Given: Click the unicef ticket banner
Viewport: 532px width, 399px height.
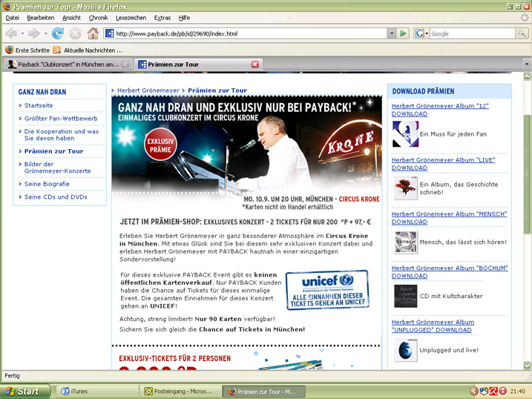Looking at the screenshot, I should (x=326, y=290).
